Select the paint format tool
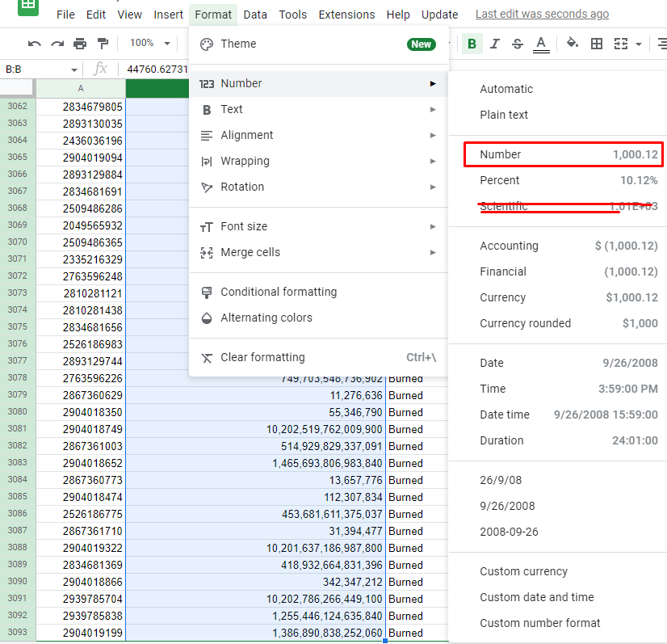The height and width of the screenshot is (644, 667). 101,44
